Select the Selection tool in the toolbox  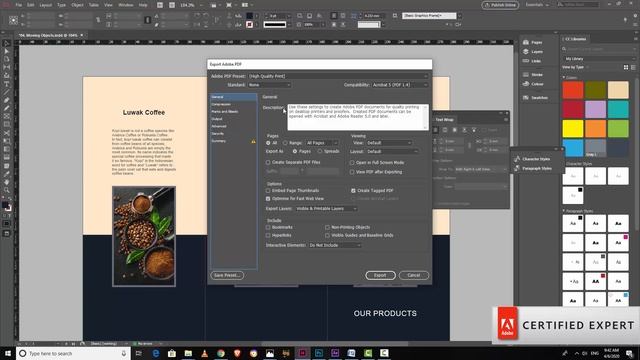[x=7, y=43]
